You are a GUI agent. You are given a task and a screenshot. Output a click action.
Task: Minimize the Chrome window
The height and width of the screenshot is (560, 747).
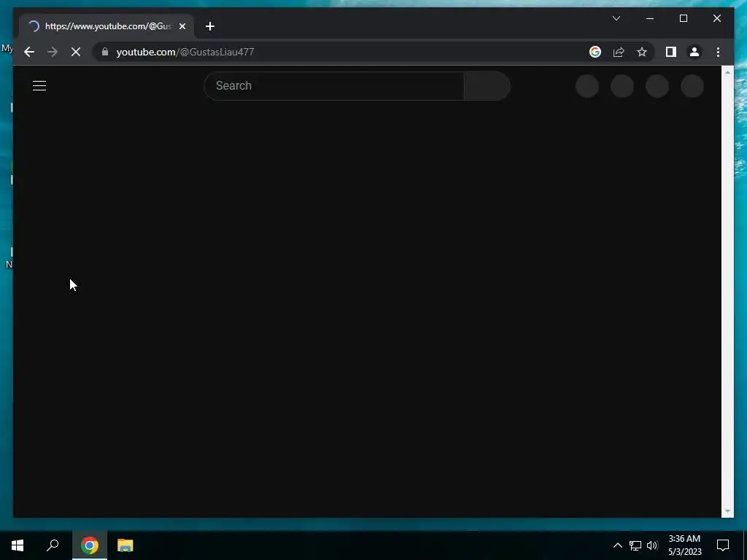pos(650,18)
